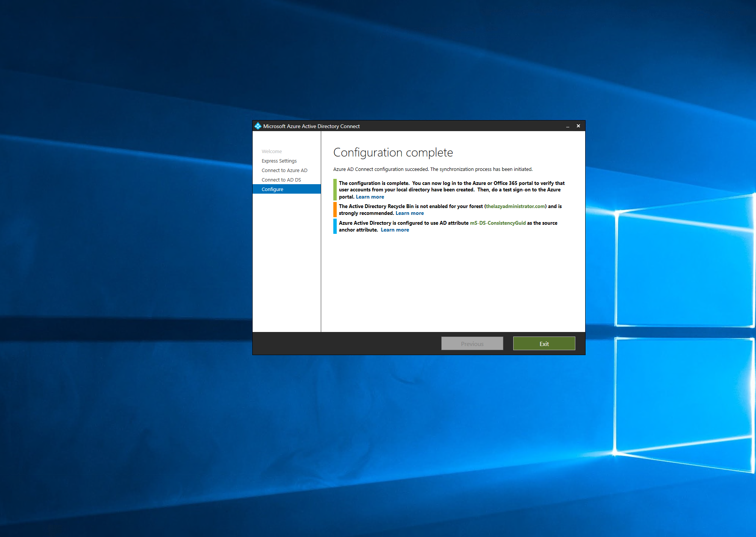Click the synchronization process initiated message
The image size is (756, 537).
tap(433, 169)
